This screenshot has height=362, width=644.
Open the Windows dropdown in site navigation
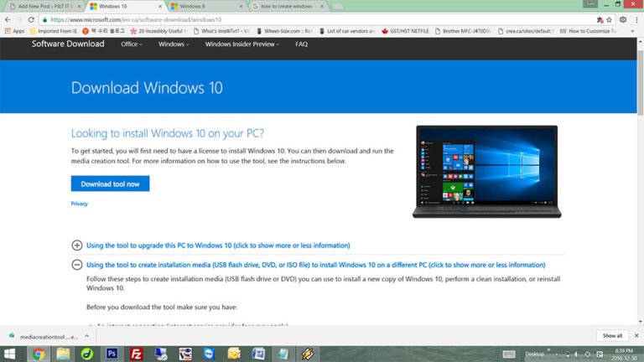[x=174, y=44]
